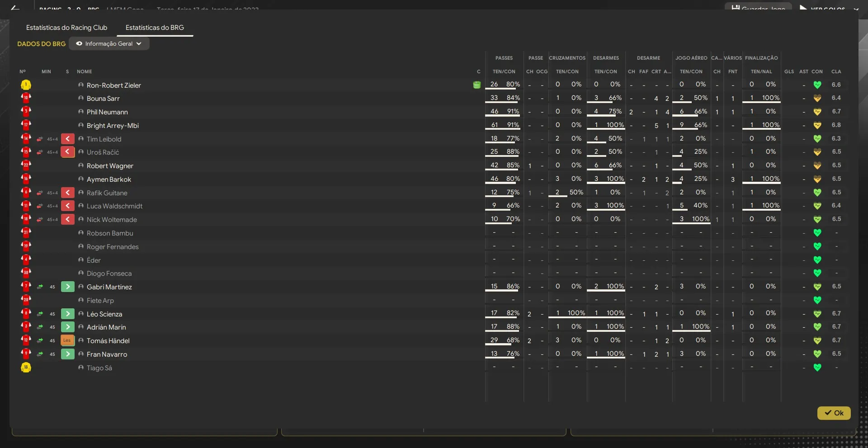Click the DESARMES group header
Image resolution: width=868 pixels, height=448 pixels.
[606, 58]
